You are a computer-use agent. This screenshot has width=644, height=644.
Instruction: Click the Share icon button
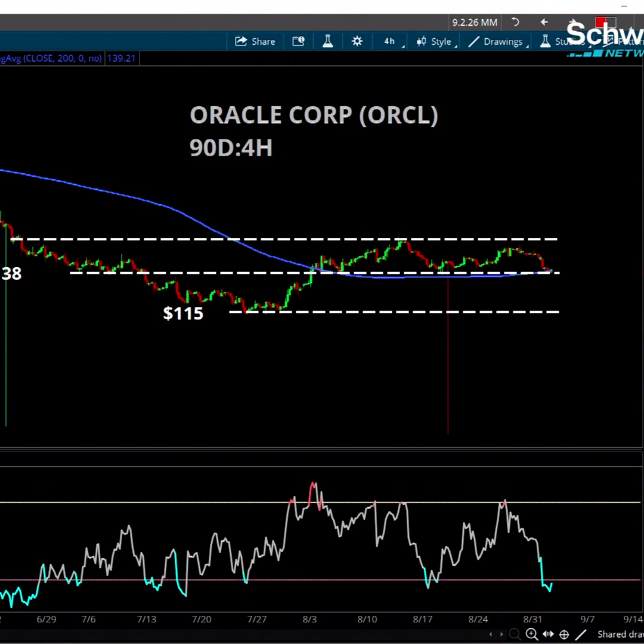(x=255, y=42)
